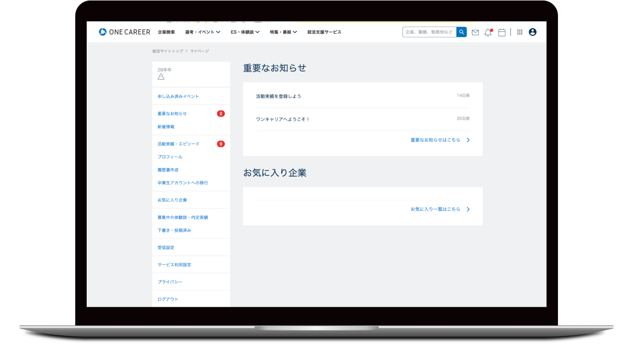
Task: Open the 就活支援サービス menu item
Action: [324, 32]
